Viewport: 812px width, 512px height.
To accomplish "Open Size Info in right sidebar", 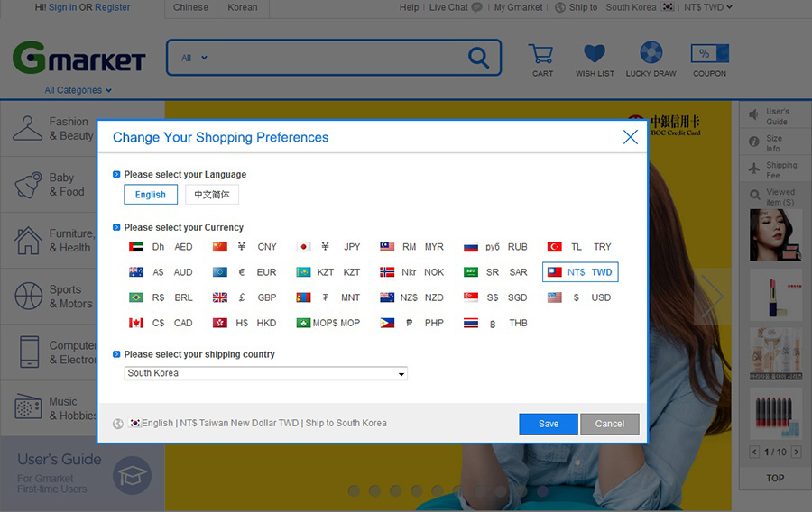I will tap(775, 143).
